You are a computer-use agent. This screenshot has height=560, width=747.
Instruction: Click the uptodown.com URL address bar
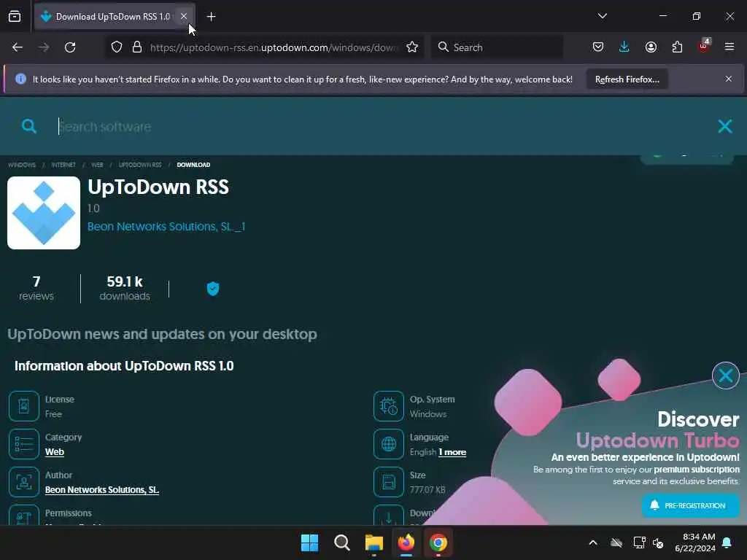274,47
